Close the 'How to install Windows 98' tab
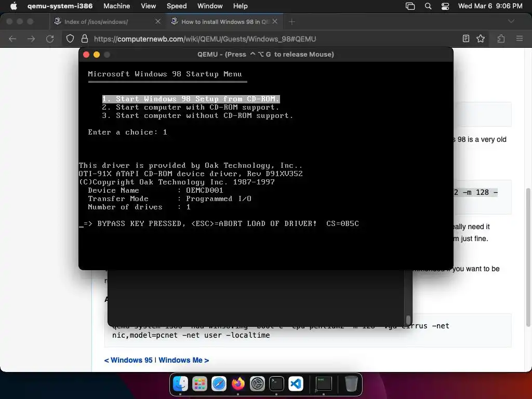532x399 pixels. click(x=275, y=22)
